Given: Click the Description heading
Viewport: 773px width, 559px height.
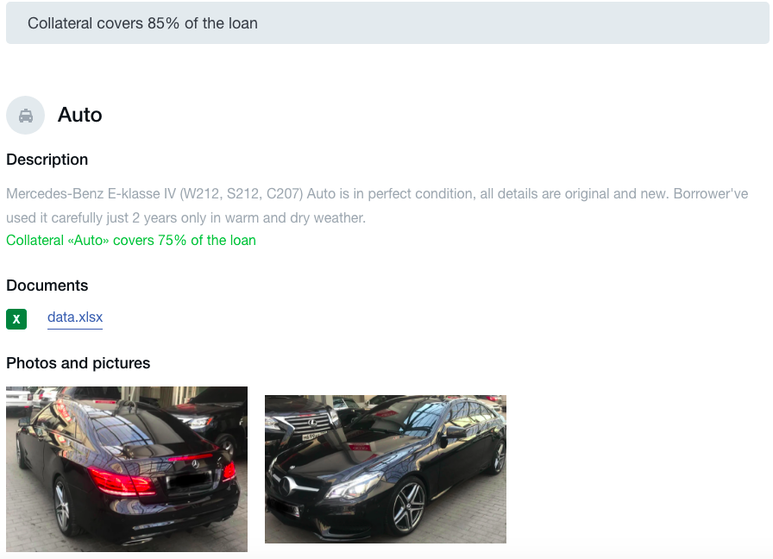Looking at the screenshot, I should [x=47, y=160].
